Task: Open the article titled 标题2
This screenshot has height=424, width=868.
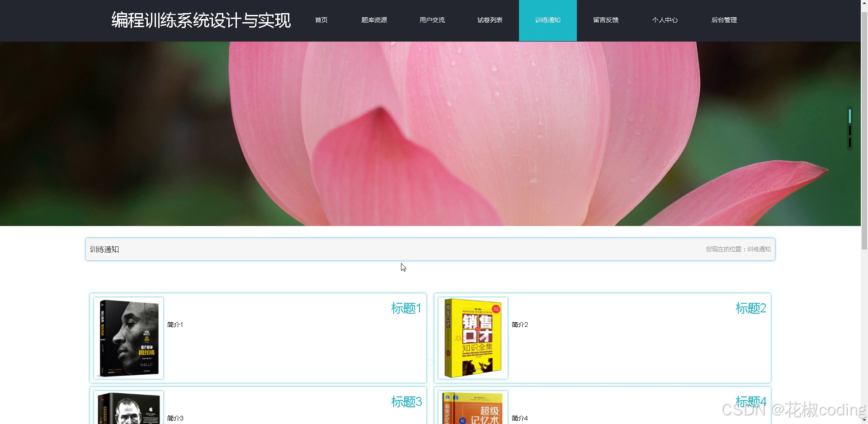Action: (750, 308)
